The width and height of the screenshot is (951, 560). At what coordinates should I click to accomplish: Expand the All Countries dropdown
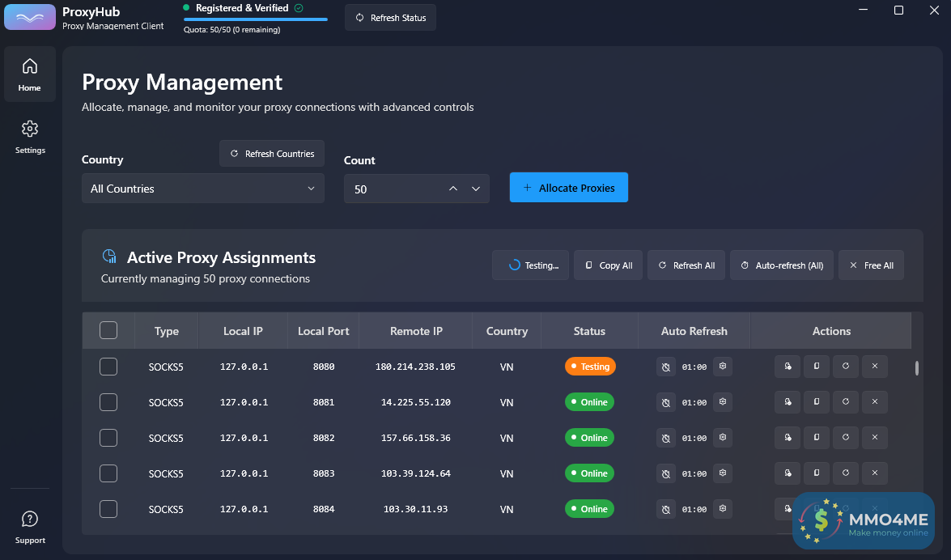point(202,189)
